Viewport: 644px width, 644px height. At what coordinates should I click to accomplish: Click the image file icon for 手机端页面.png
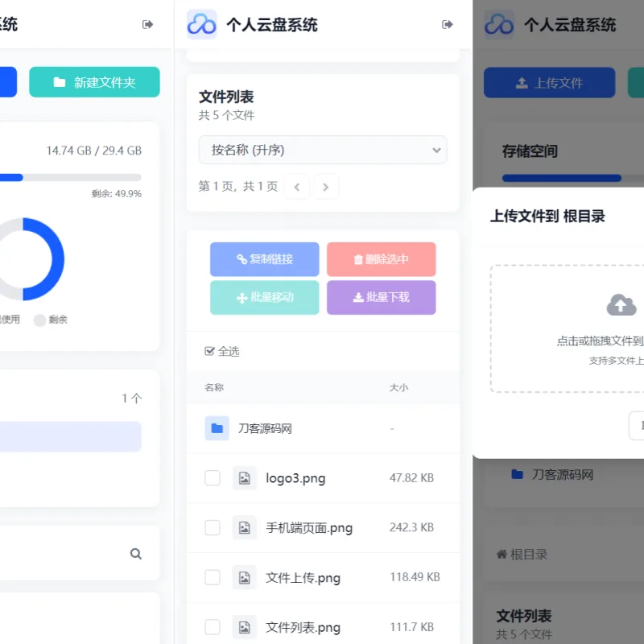tap(245, 527)
